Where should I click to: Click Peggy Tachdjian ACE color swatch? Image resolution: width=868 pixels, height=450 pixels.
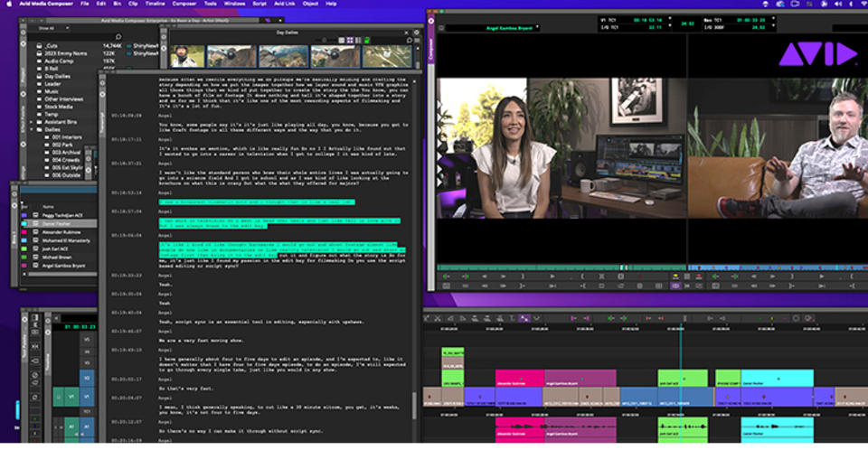[x=24, y=215]
